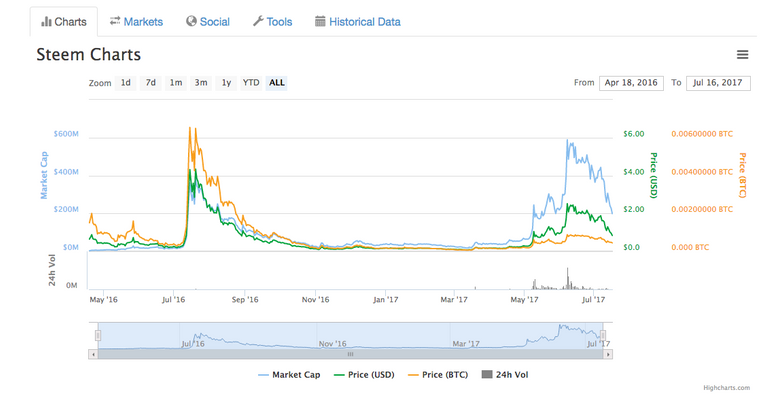Click the Sep '16 x-axis label
This screenshot has width=768, height=395.
click(x=245, y=299)
